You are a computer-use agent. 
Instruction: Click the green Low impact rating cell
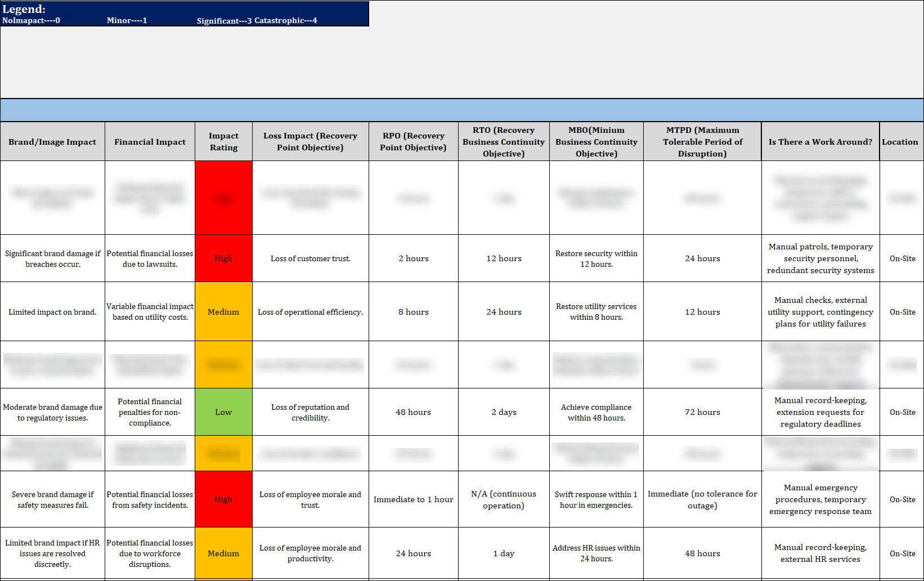[x=223, y=412]
